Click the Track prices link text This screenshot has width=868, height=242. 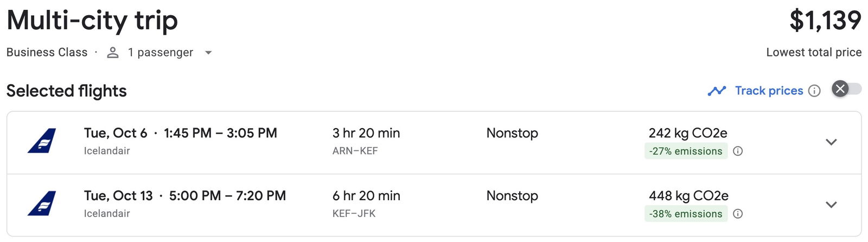[769, 91]
